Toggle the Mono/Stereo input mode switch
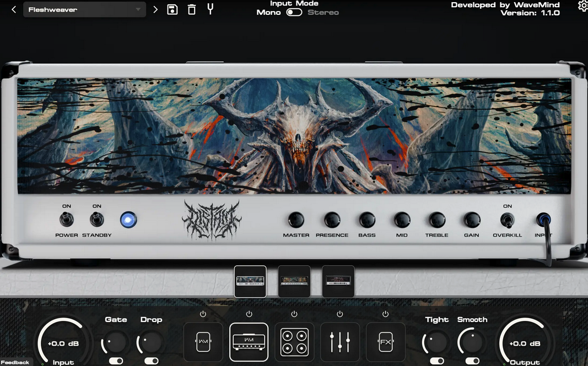Image resolution: width=588 pixels, height=366 pixels. [x=294, y=12]
